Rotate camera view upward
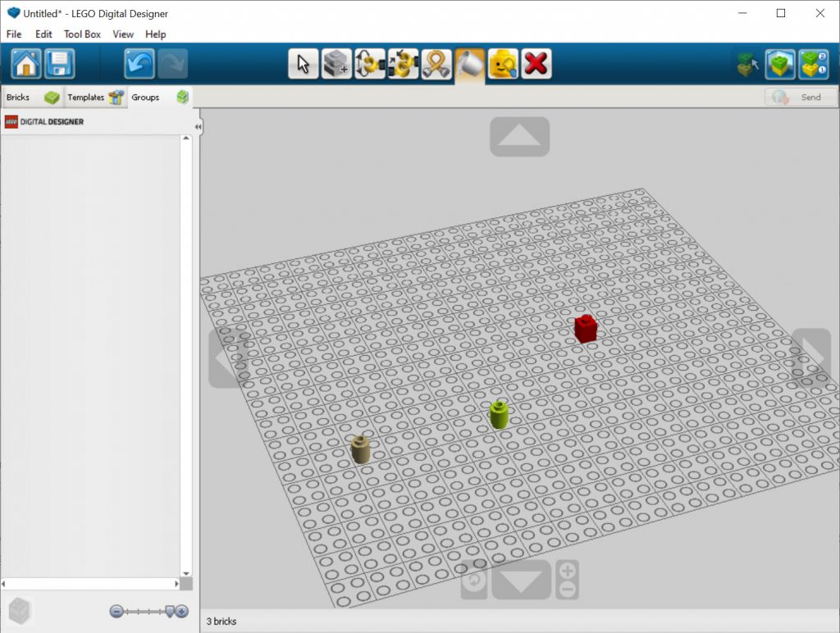This screenshot has width=840, height=633. click(x=519, y=137)
